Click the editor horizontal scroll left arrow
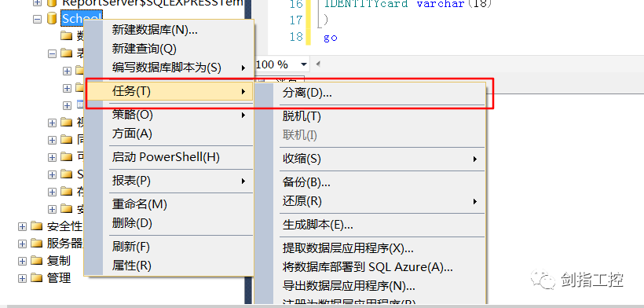This screenshot has width=644, height=308. click(317, 64)
